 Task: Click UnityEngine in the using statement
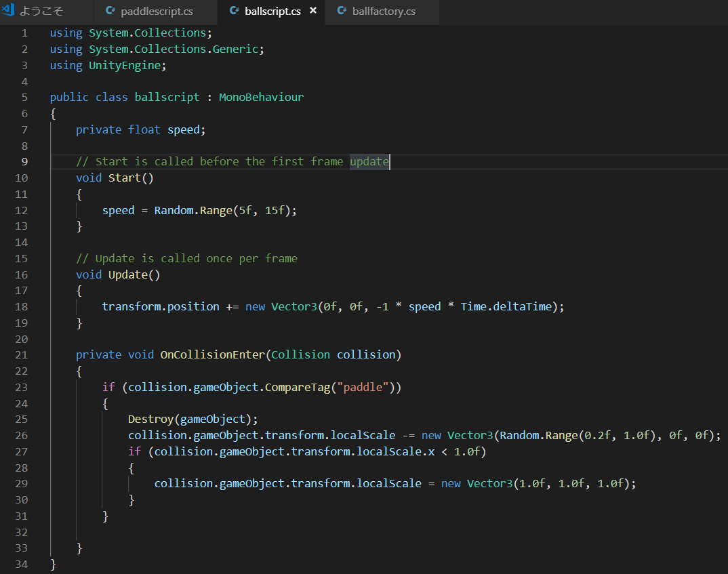tap(124, 65)
